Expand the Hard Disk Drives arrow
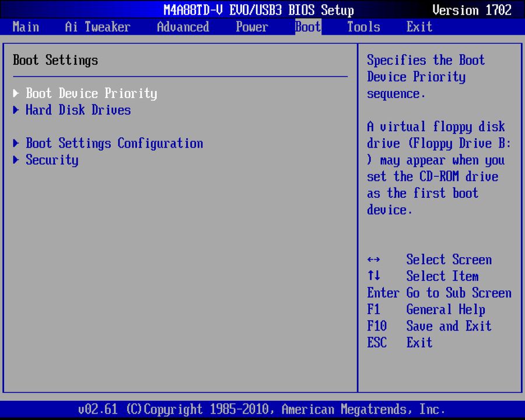The height and width of the screenshot is (420, 525). point(16,110)
